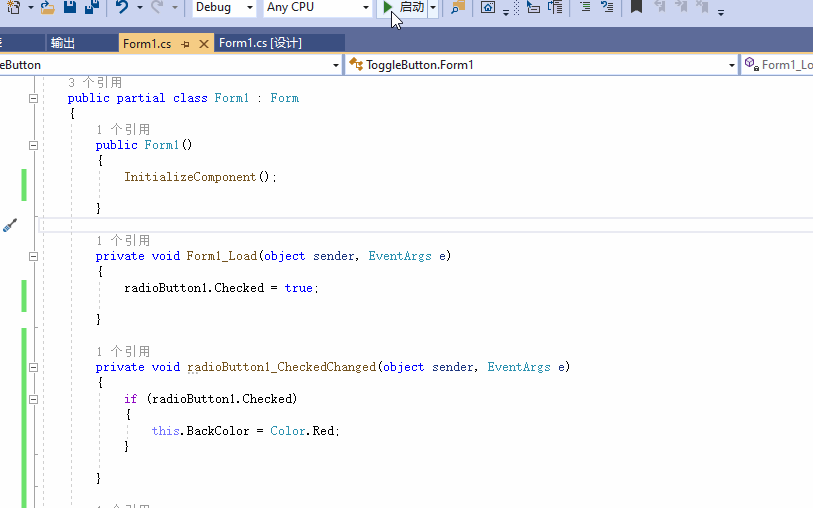Toggle pin on Form1.cs tab
Image resolution: width=813 pixels, height=508 pixels.
(x=185, y=43)
